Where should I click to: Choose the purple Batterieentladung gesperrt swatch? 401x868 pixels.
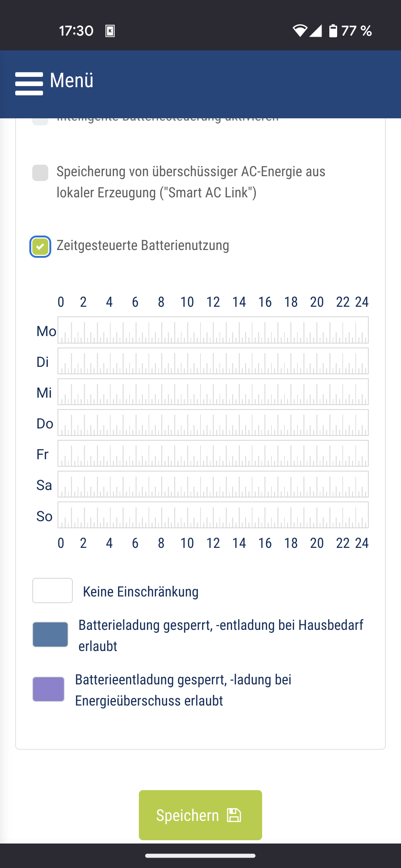point(48,689)
